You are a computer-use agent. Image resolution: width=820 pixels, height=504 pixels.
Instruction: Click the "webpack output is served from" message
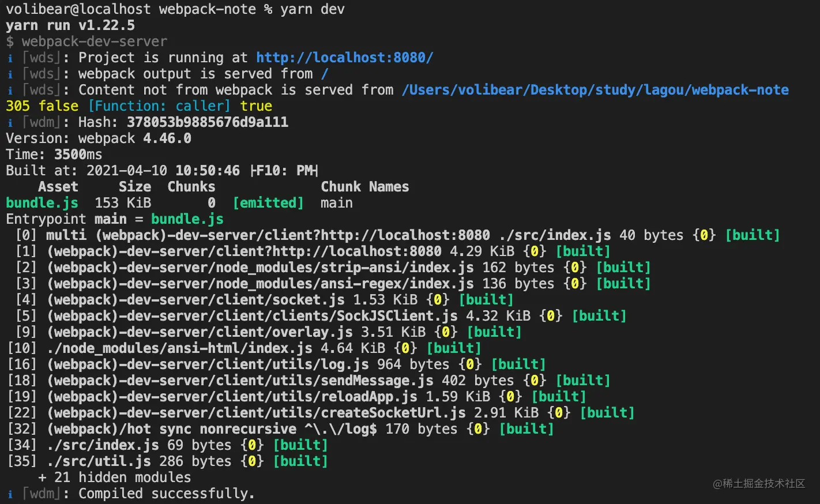pos(195,74)
